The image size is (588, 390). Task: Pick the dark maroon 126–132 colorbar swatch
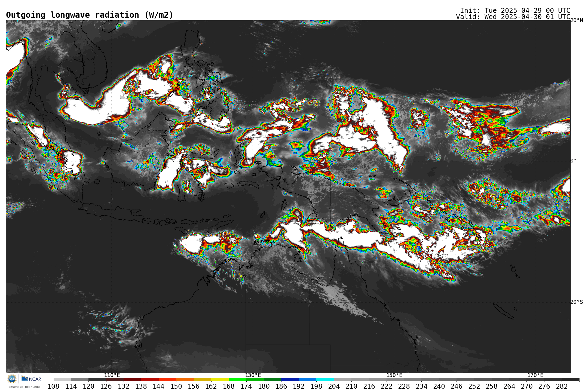tap(115, 379)
